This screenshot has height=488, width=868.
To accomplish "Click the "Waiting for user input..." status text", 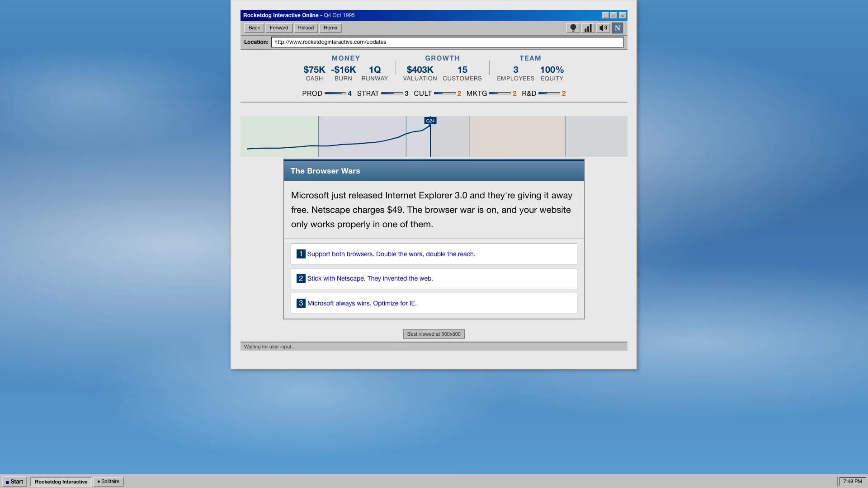I will (x=270, y=347).
